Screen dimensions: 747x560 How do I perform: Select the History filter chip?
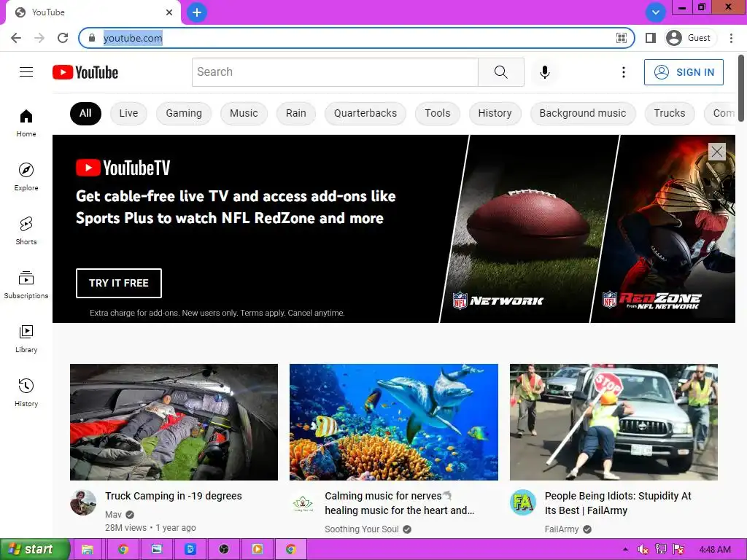pyautogui.click(x=495, y=113)
